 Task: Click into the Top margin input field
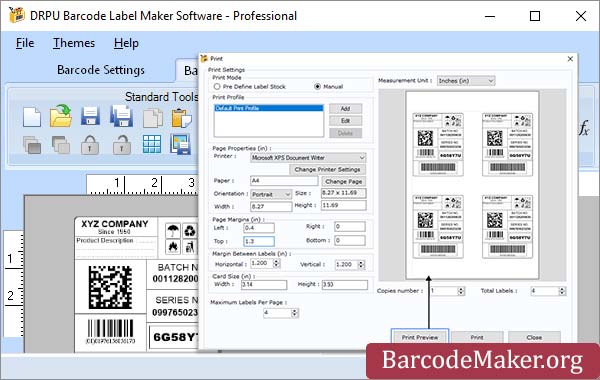click(259, 241)
